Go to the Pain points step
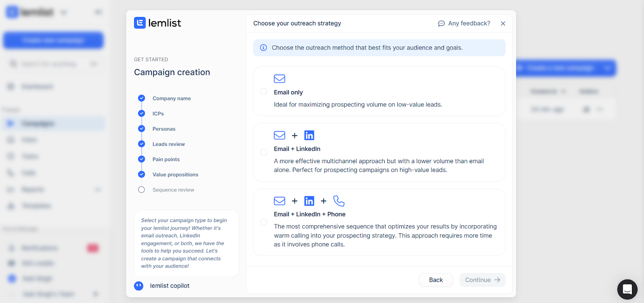Viewport: 644px width, 303px height. 166,160
